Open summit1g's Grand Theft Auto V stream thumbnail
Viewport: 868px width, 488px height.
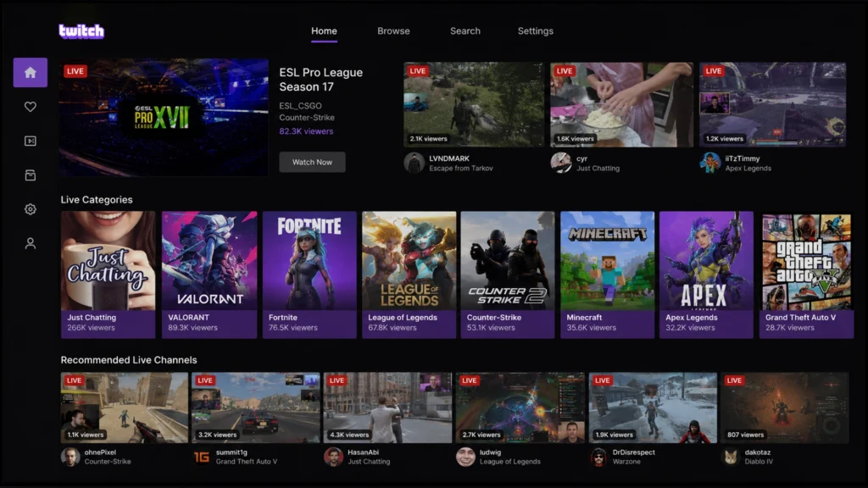point(256,408)
